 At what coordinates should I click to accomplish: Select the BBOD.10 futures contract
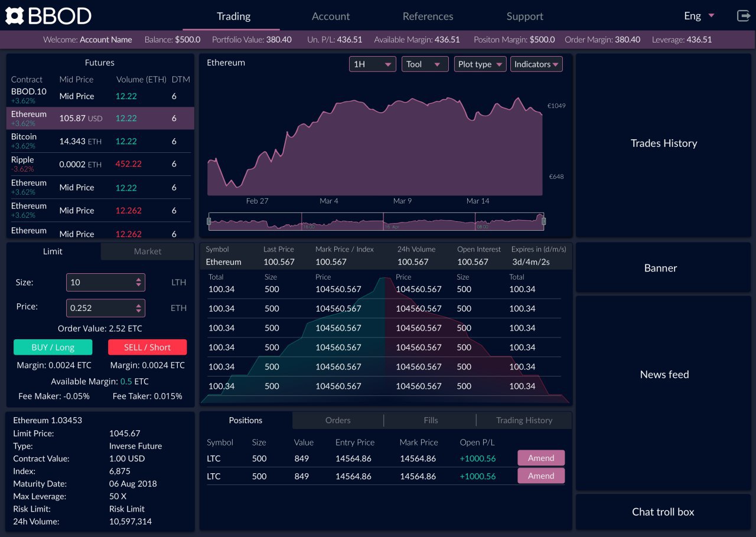[100, 96]
